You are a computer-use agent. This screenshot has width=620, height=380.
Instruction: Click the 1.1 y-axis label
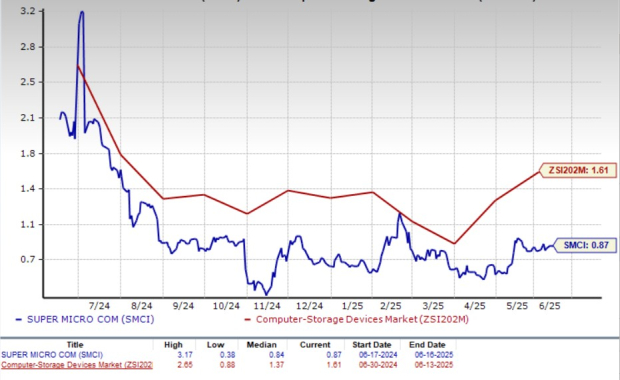pos(27,224)
